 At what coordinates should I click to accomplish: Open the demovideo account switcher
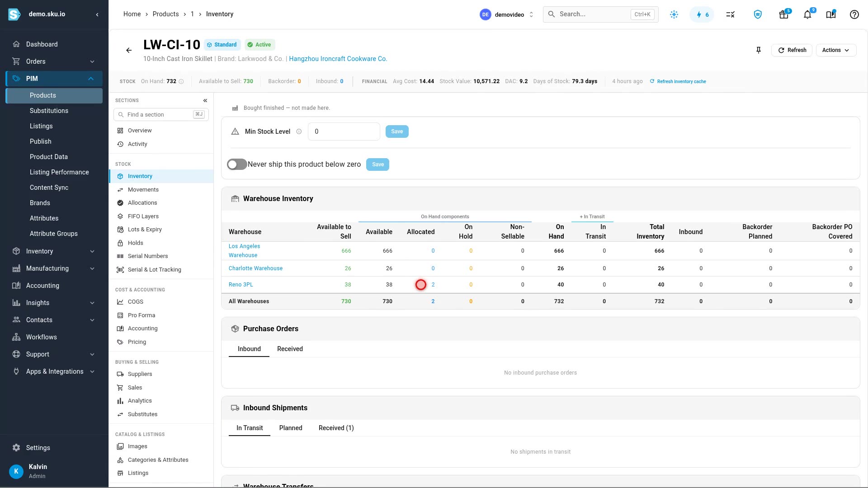click(x=507, y=14)
